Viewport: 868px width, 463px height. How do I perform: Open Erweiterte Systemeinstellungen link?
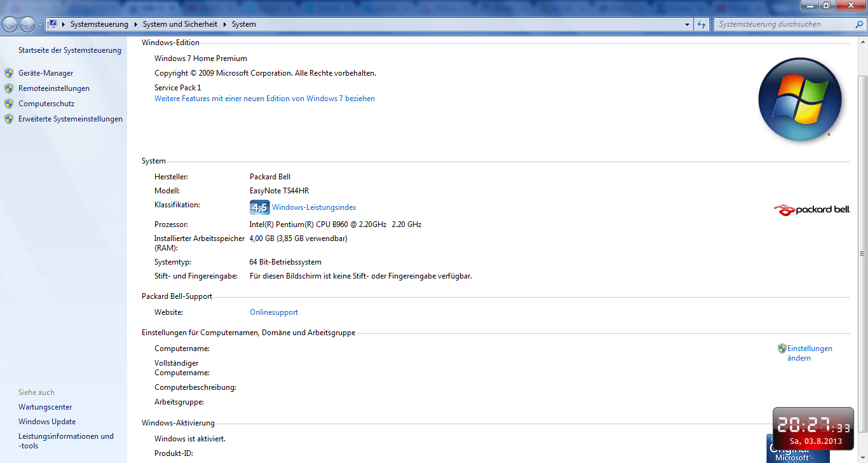point(71,119)
